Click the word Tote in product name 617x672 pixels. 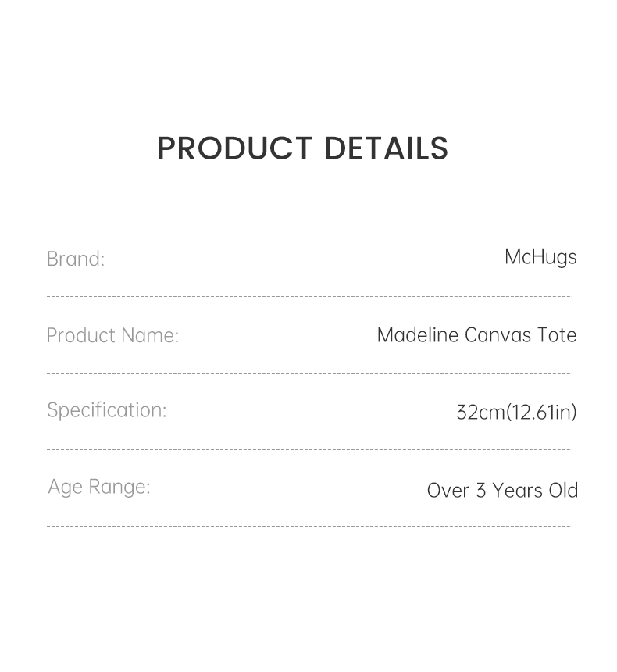[557, 335]
